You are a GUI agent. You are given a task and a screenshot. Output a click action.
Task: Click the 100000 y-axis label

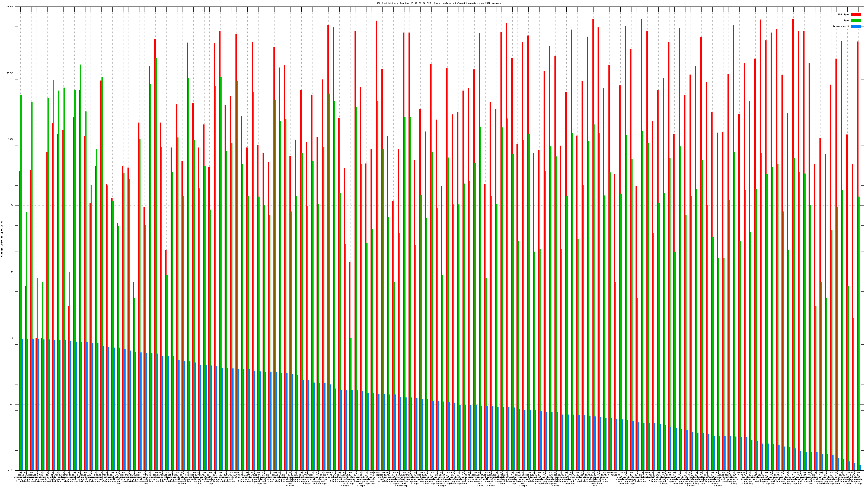pyautogui.click(x=9, y=7)
